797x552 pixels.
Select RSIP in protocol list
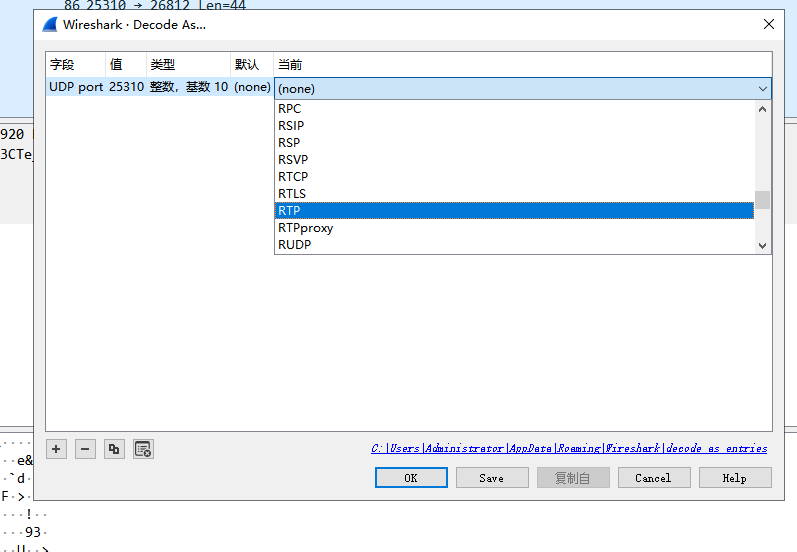click(x=514, y=126)
